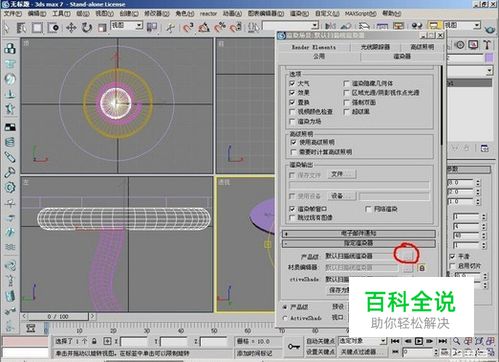Click the 关键点过滤器 button
The image size is (499, 362).
pyautogui.click(x=362, y=352)
